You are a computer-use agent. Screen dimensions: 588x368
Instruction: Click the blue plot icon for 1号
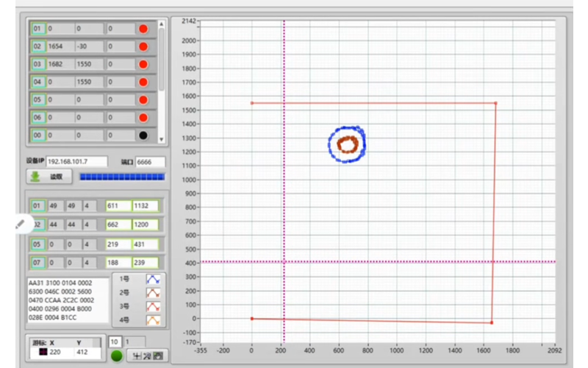click(153, 280)
